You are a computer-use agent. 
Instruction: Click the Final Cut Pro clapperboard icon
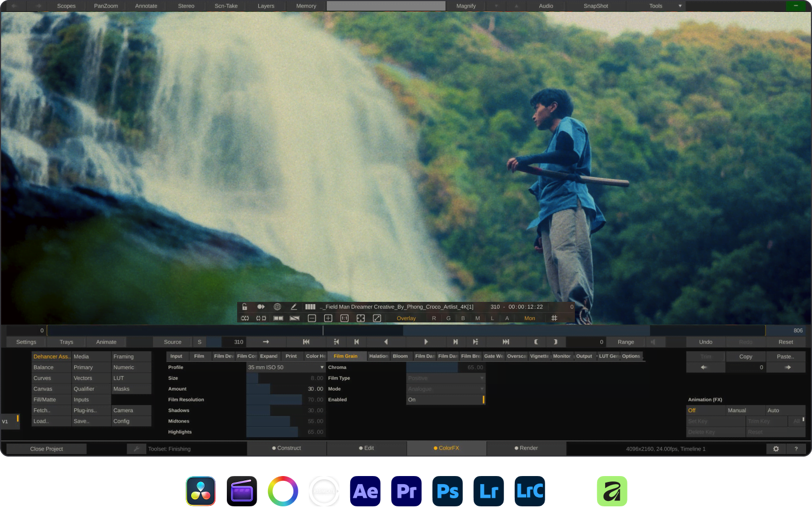[242, 491]
